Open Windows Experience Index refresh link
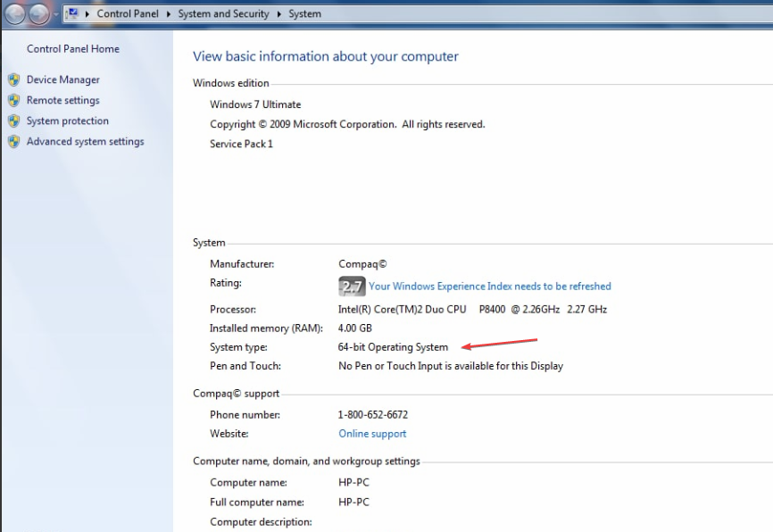This screenshot has width=773, height=532. [490, 287]
